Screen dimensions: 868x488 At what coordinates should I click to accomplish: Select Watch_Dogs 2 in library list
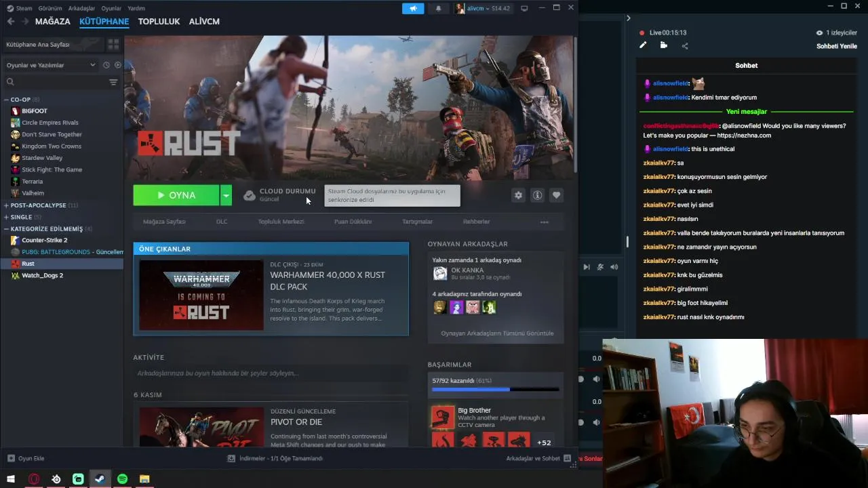(x=42, y=275)
